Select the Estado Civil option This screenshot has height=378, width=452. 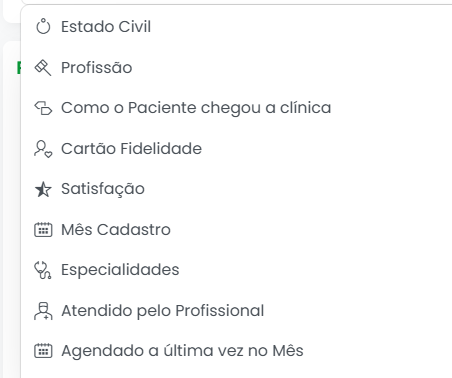click(x=237, y=27)
